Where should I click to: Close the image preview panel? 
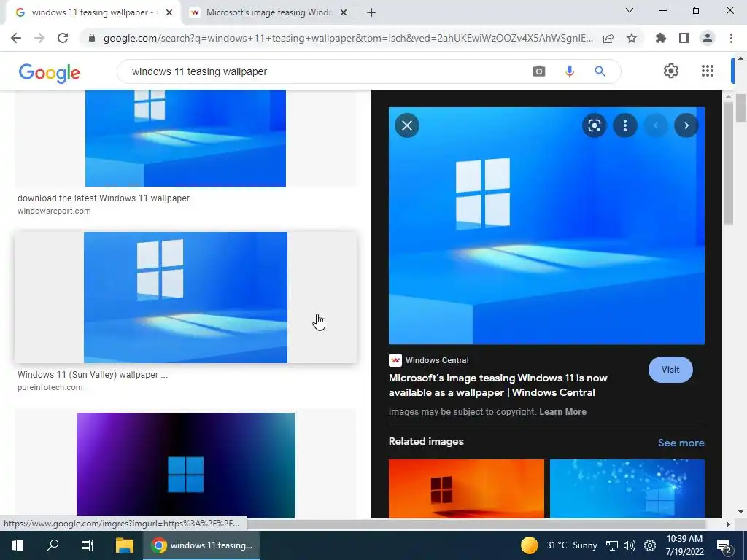[x=407, y=125]
